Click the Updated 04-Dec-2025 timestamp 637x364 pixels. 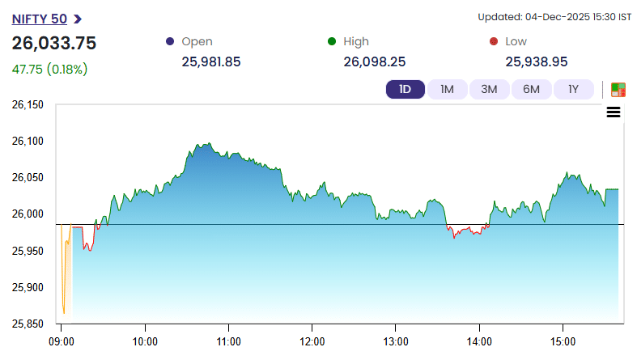tap(554, 16)
